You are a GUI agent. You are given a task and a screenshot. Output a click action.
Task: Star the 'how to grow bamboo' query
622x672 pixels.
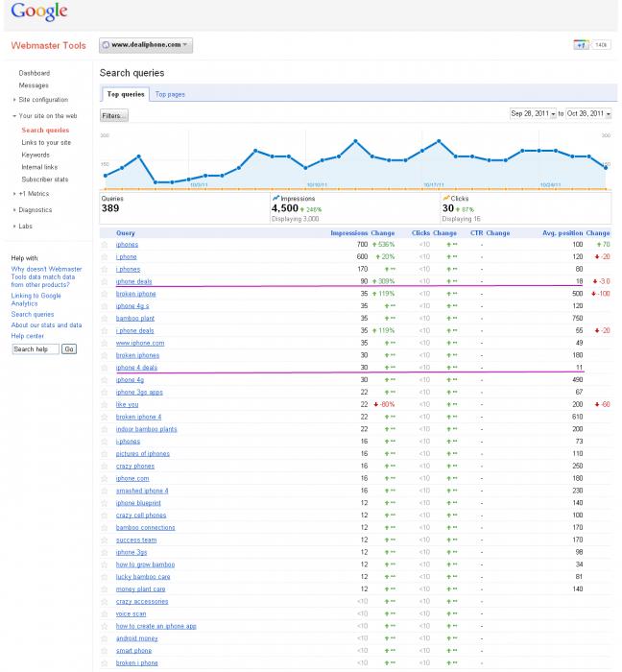[104, 564]
